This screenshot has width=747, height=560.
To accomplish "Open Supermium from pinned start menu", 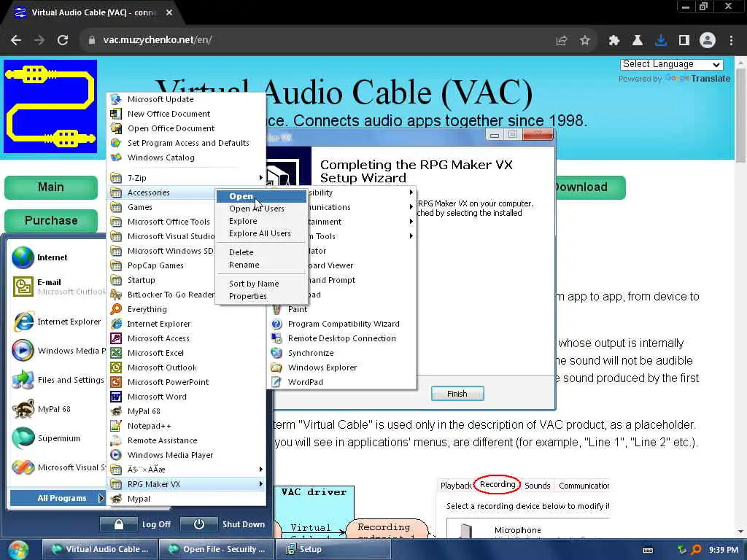I will click(57, 438).
